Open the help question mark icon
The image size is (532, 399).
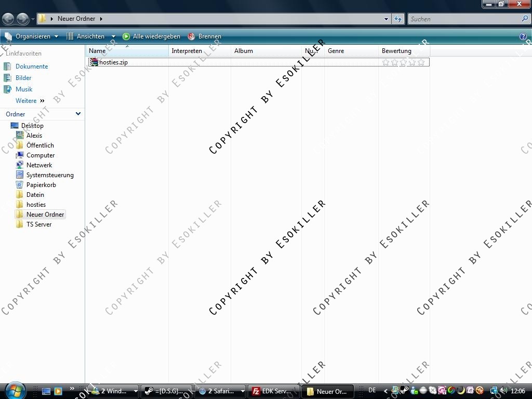(x=523, y=36)
